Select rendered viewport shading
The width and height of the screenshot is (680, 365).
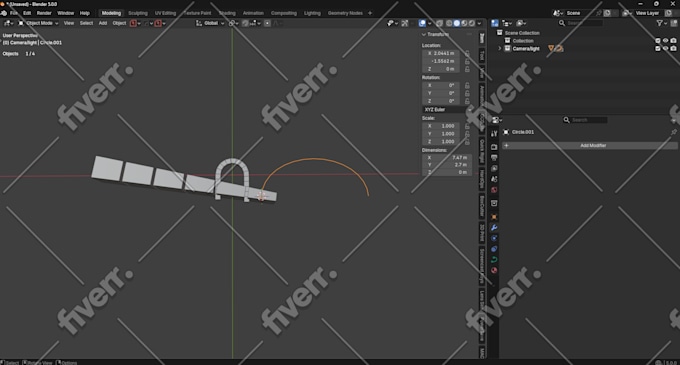[x=471, y=23]
